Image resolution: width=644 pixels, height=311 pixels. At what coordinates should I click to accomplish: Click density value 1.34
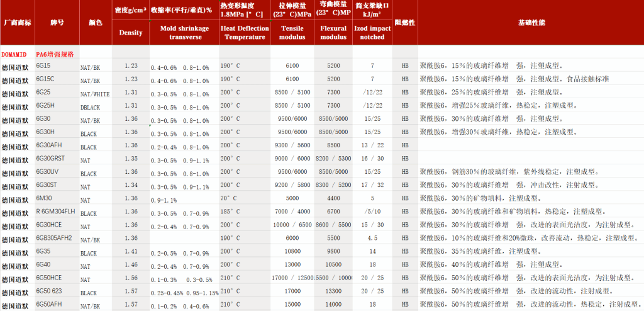coord(131,184)
